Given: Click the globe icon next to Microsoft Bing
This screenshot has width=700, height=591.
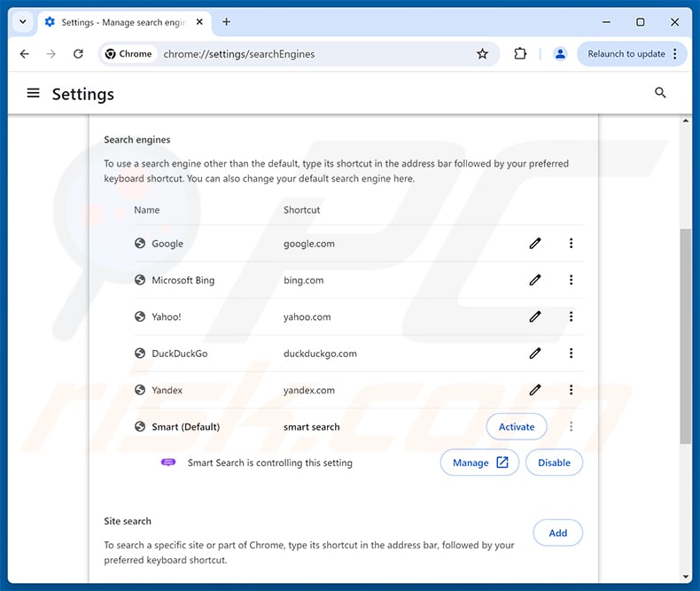Looking at the screenshot, I should [140, 280].
